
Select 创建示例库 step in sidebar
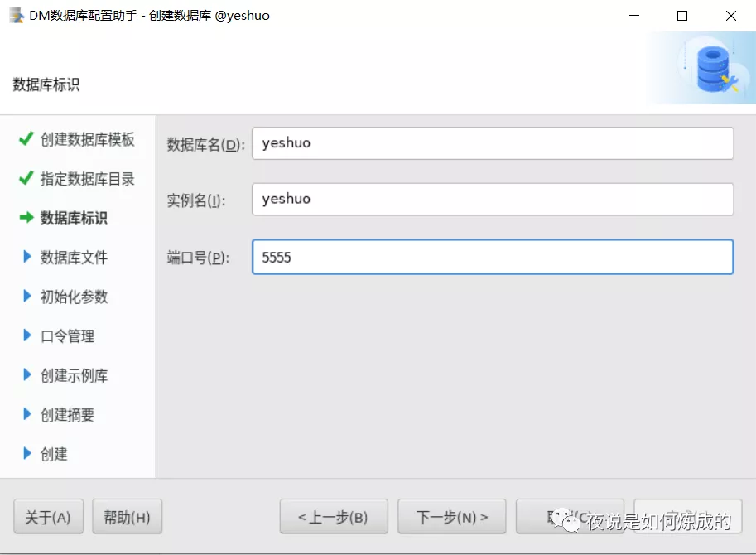point(74,375)
